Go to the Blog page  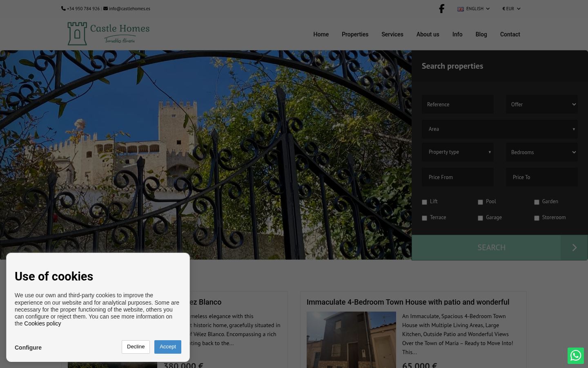[x=481, y=34]
